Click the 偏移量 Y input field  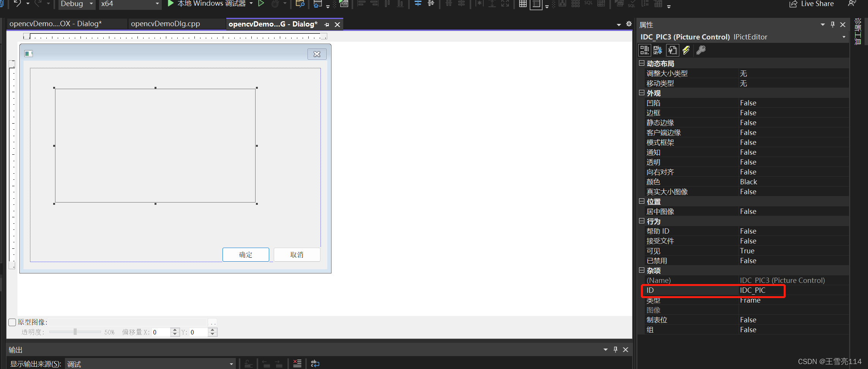(198, 332)
